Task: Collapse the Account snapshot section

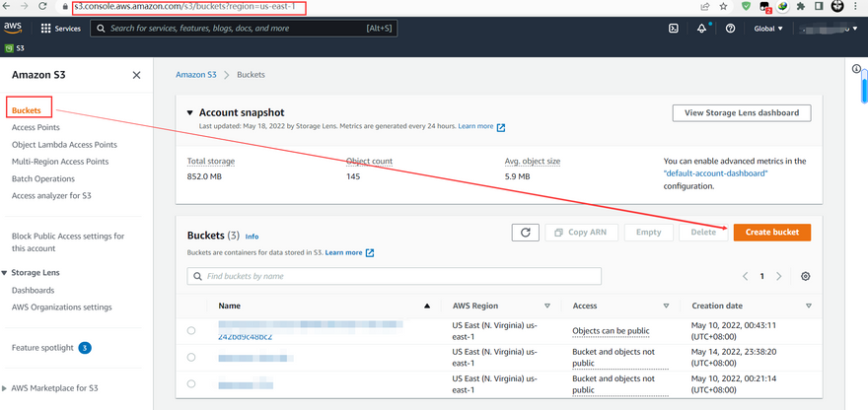Action: [190, 113]
